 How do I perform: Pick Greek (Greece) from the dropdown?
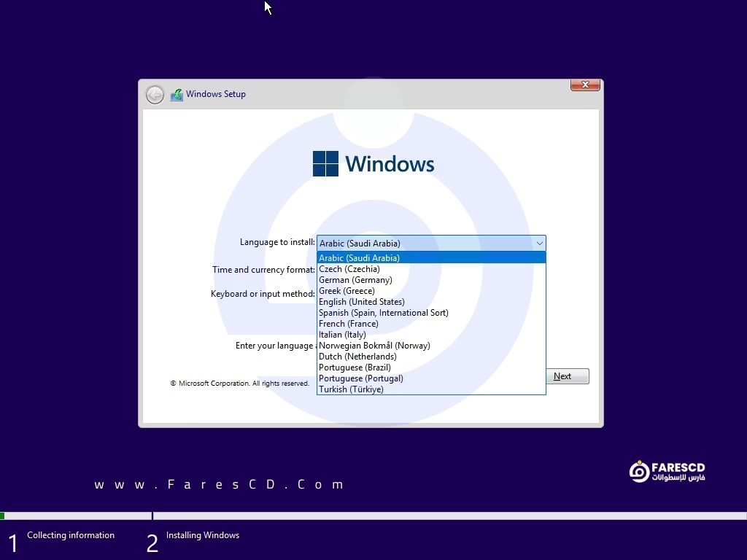point(431,291)
